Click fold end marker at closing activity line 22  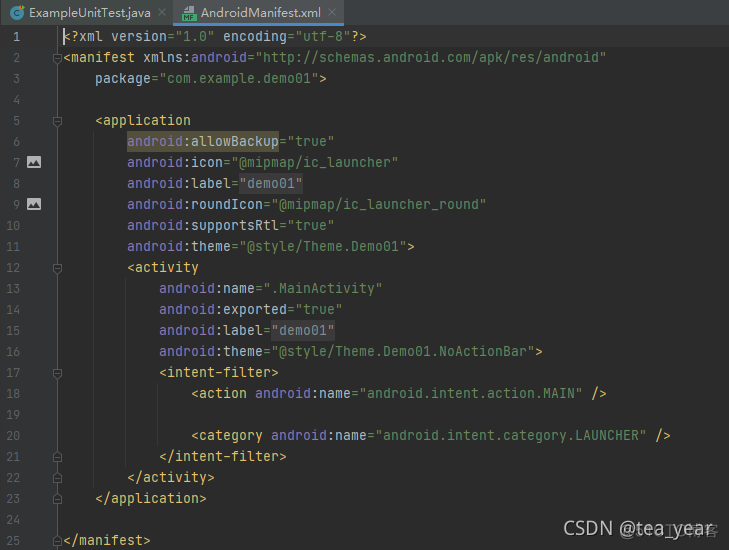click(57, 478)
